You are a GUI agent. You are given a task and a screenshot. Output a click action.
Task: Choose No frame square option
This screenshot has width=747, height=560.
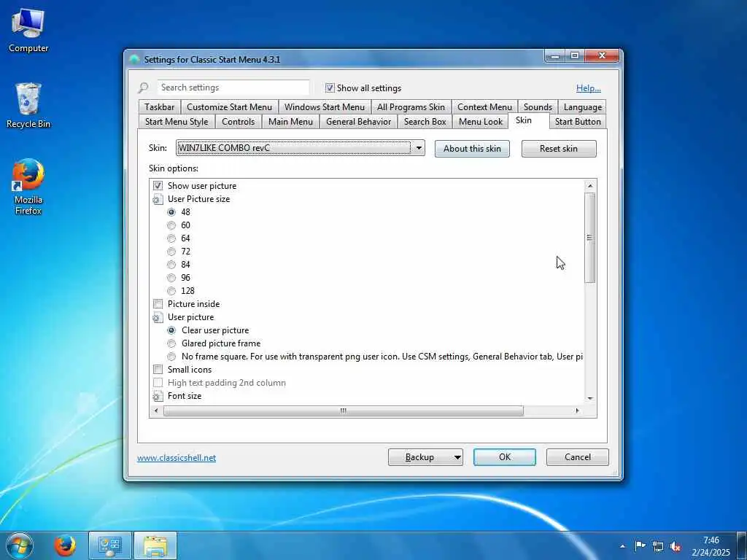point(171,357)
